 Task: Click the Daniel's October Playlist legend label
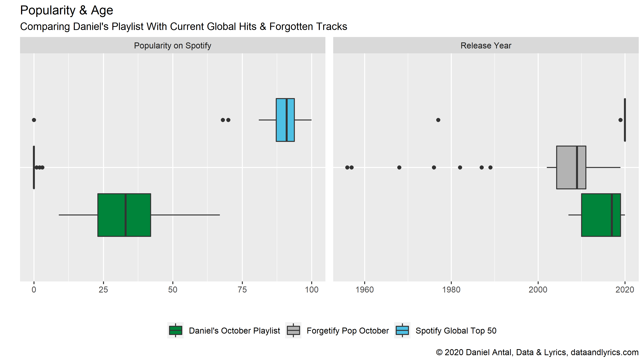point(234,330)
